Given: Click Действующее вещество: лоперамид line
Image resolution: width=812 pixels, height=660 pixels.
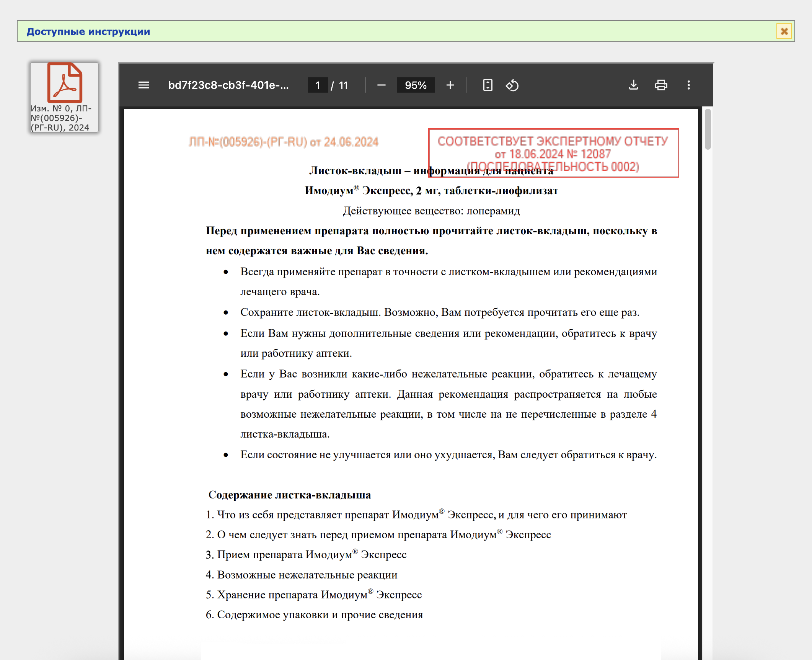Looking at the screenshot, I should pyautogui.click(x=432, y=211).
